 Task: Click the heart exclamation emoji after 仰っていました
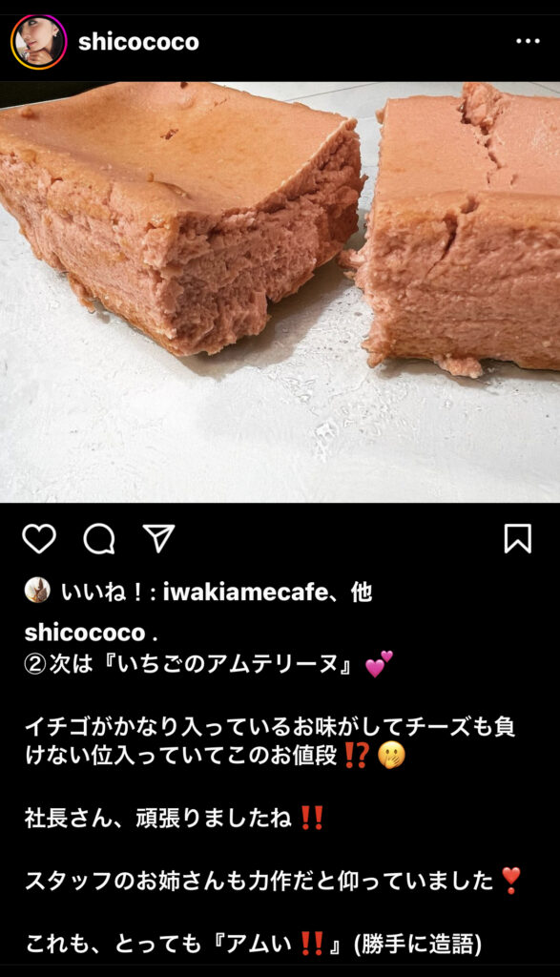(x=510, y=881)
